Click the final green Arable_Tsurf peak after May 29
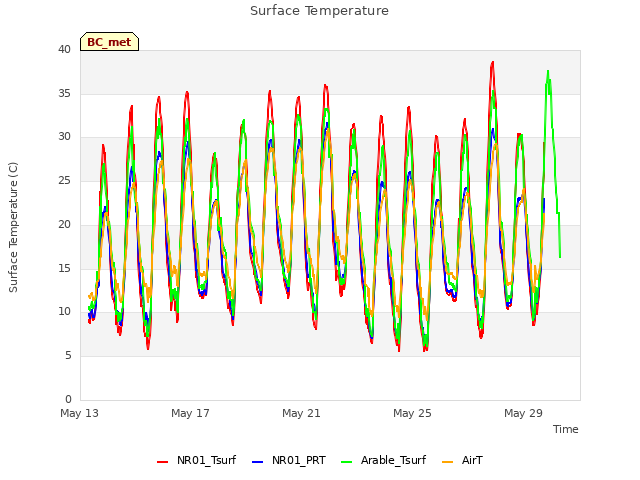This screenshot has height=480, width=640. [x=548, y=72]
